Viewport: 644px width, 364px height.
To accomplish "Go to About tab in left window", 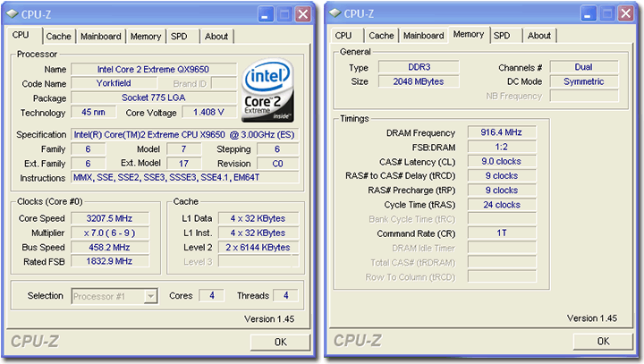I will (216, 36).
